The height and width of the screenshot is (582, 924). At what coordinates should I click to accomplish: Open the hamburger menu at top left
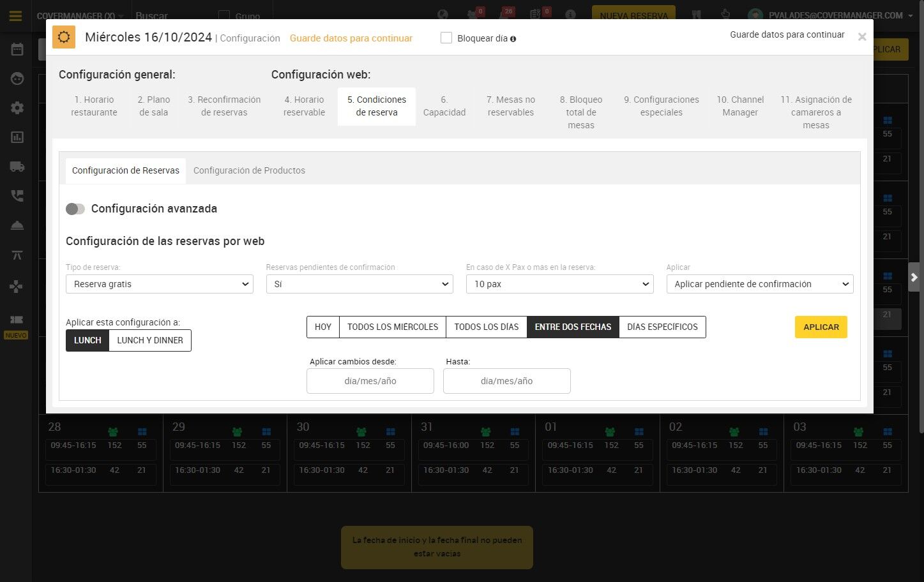point(15,16)
